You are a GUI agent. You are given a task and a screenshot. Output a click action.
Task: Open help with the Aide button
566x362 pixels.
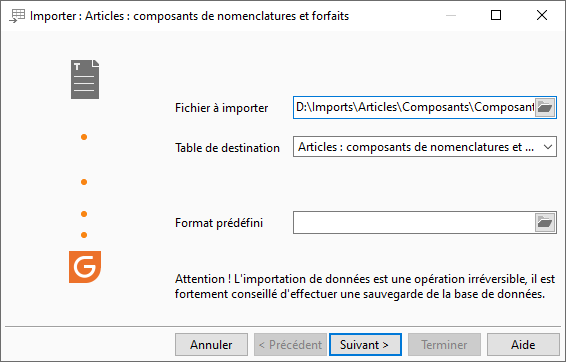(523, 345)
